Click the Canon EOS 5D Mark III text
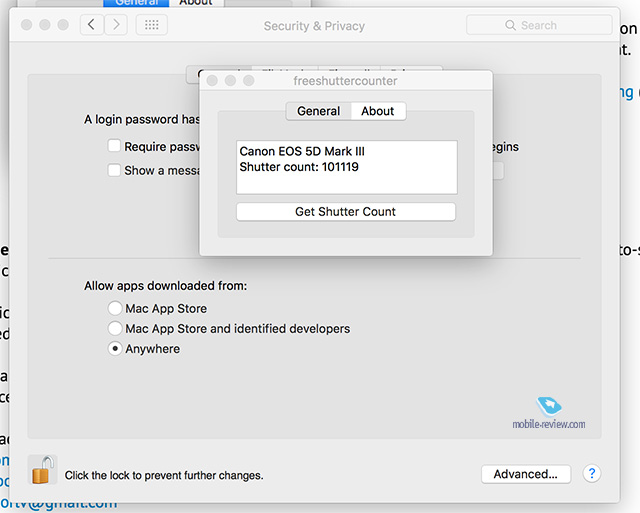Viewport: 640px width, 513px height. coord(302,151)
